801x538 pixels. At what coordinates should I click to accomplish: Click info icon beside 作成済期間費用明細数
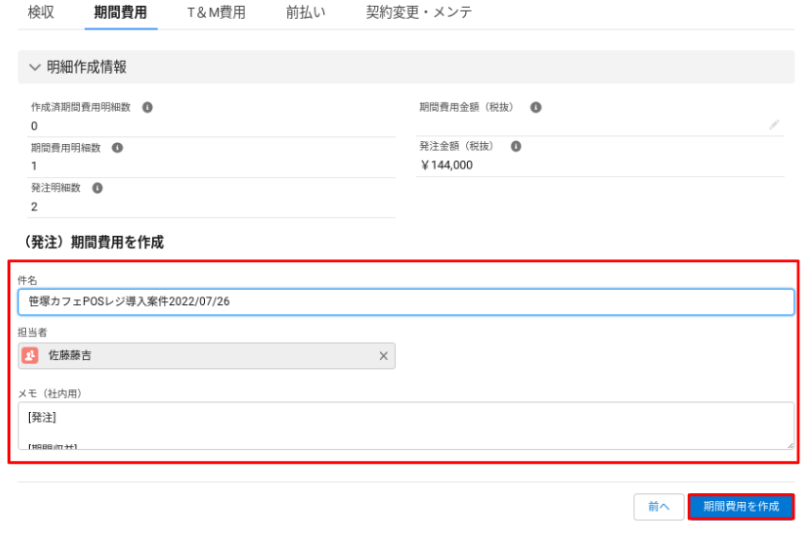[x=147, y=107]
